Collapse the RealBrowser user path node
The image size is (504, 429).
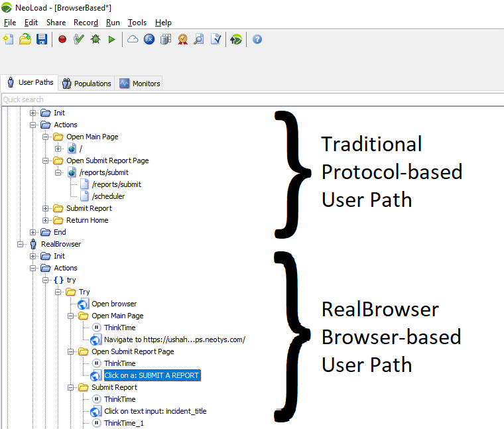(21, 244)
